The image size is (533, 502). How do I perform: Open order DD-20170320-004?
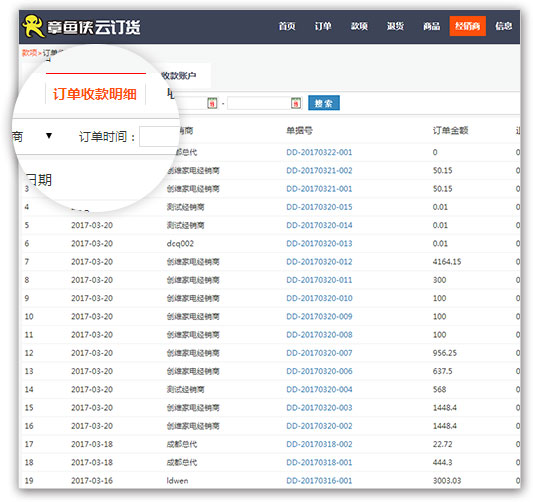[x=319, y=389]
